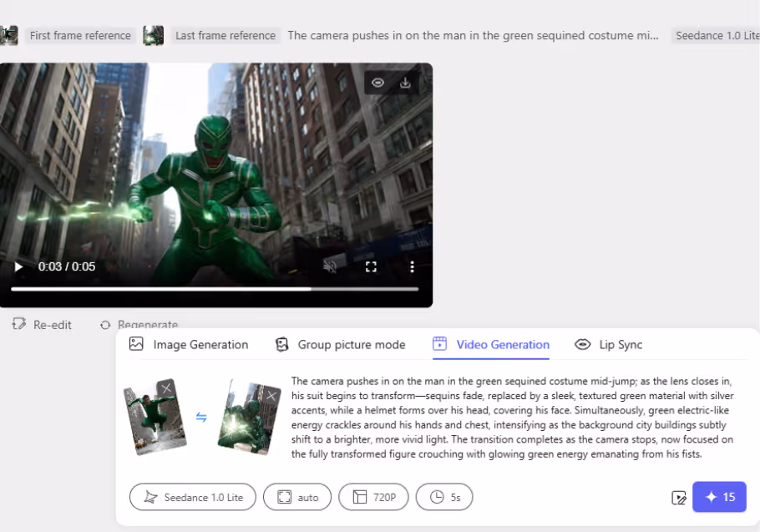Viewport: 760px width, 532px height.
Task: Open Group picture mode
Action: pyautogui.click(x=340, y=344)
